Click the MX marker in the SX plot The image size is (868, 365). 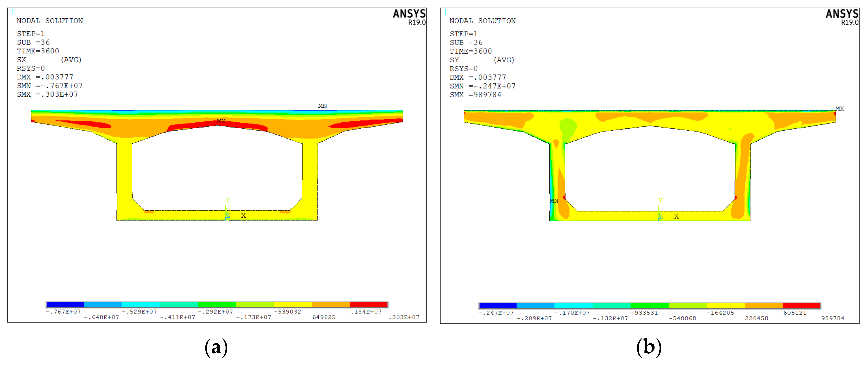(x=221, y=121)
